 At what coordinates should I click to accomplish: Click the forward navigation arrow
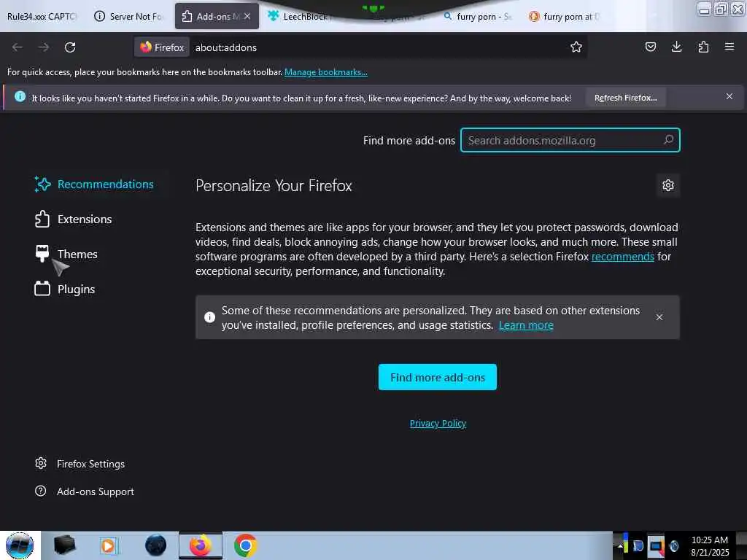[43, 47]
